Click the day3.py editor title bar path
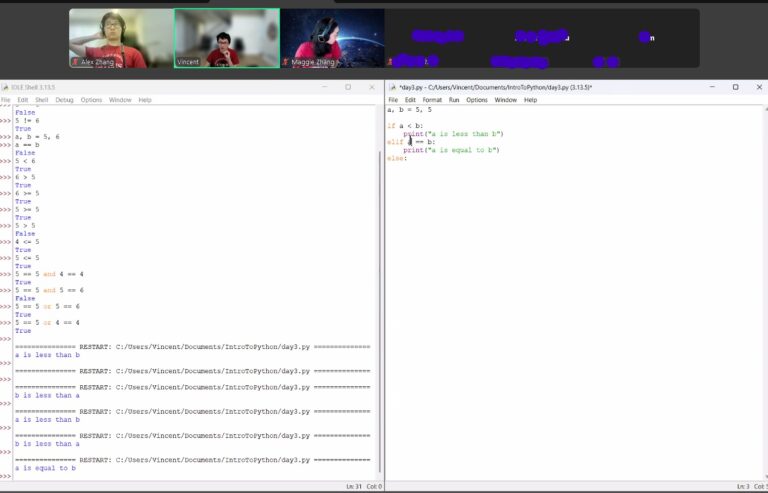This screenshot has height=493, width=768. (496, 87)
